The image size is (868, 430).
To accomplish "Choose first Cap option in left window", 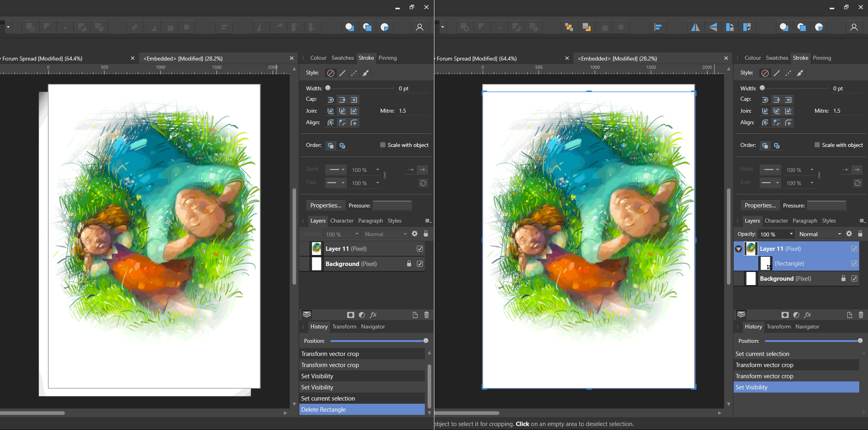I will click(x=330, y=100).
